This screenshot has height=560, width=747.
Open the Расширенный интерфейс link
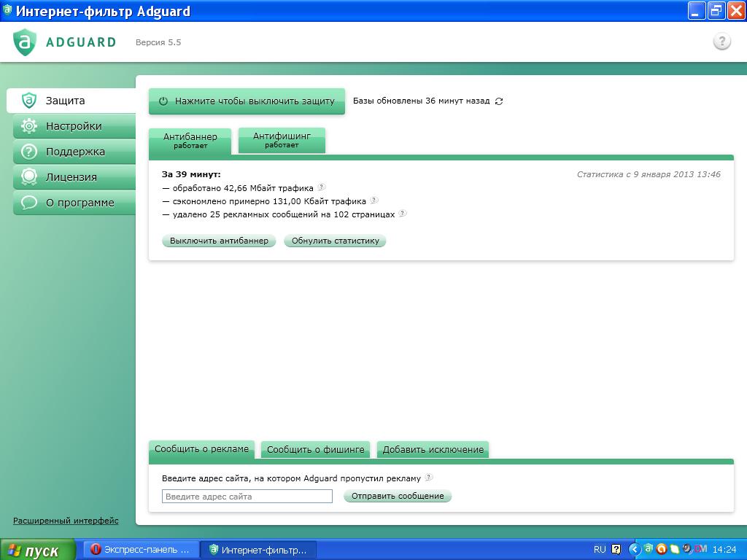(66, 521)
